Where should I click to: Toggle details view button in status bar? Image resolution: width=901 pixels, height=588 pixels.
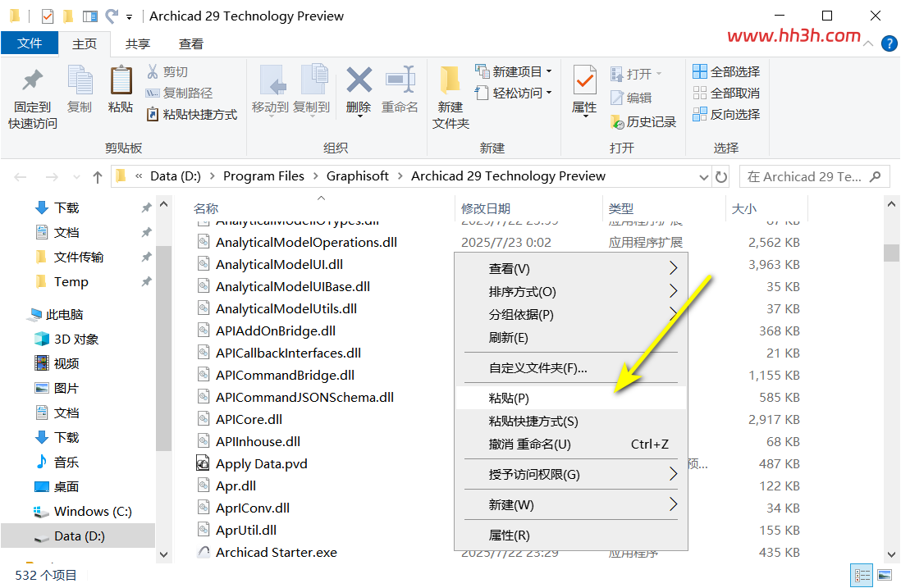click(862, 575)
